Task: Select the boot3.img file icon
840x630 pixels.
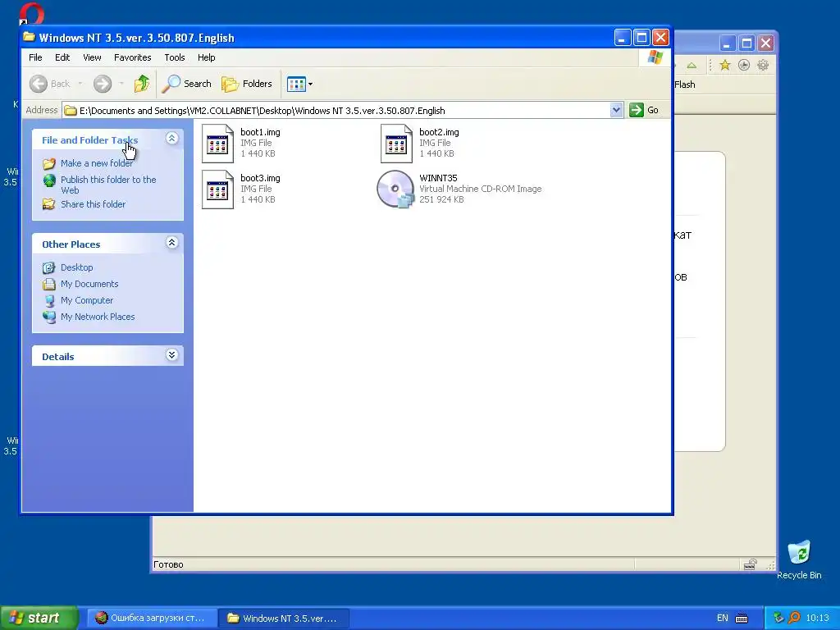Action: [x=217, y=189]
